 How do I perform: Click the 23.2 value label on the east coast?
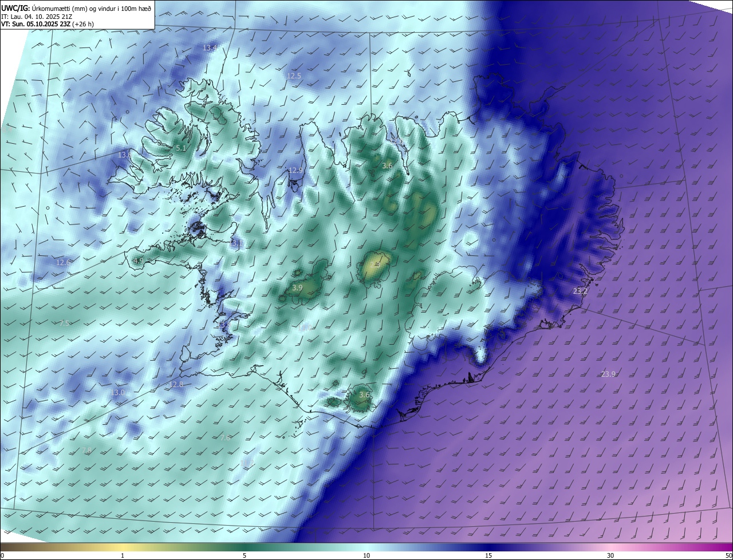point(580,291)
